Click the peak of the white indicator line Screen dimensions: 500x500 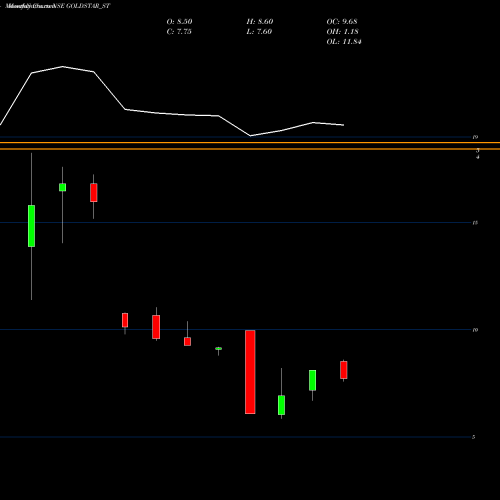[63, 67]
